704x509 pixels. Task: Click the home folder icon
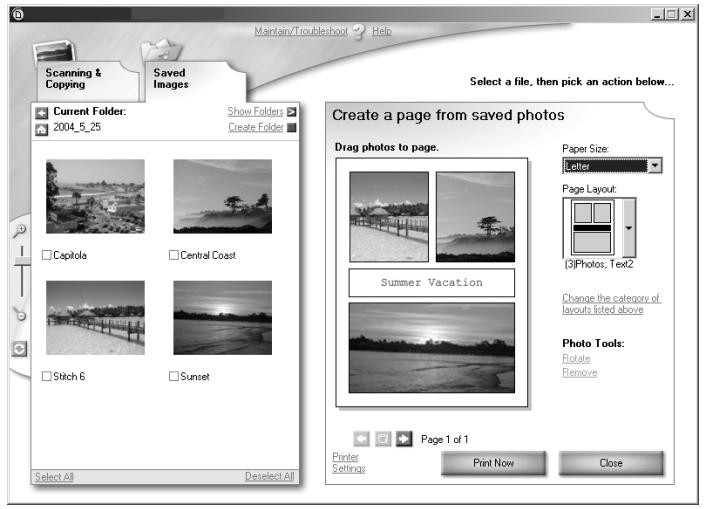[41, 129]
